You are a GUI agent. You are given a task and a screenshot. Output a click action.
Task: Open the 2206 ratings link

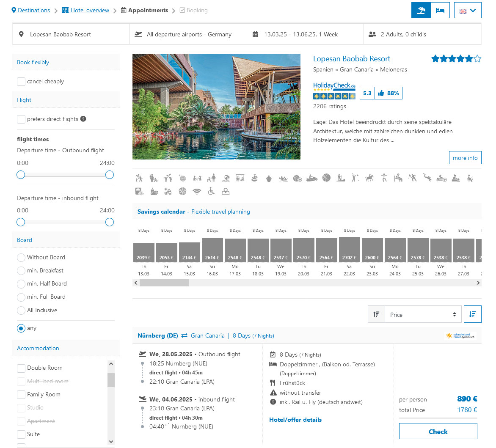[329, 106]
